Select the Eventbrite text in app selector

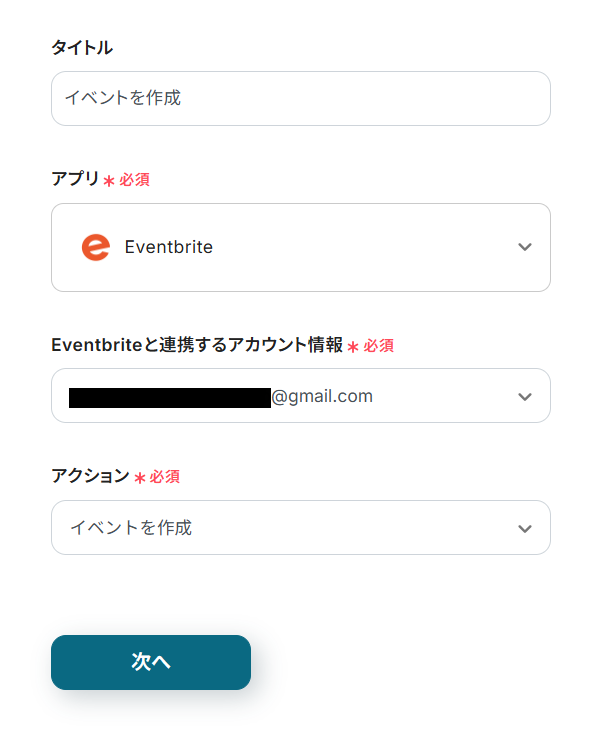click(x=168, y=247)
